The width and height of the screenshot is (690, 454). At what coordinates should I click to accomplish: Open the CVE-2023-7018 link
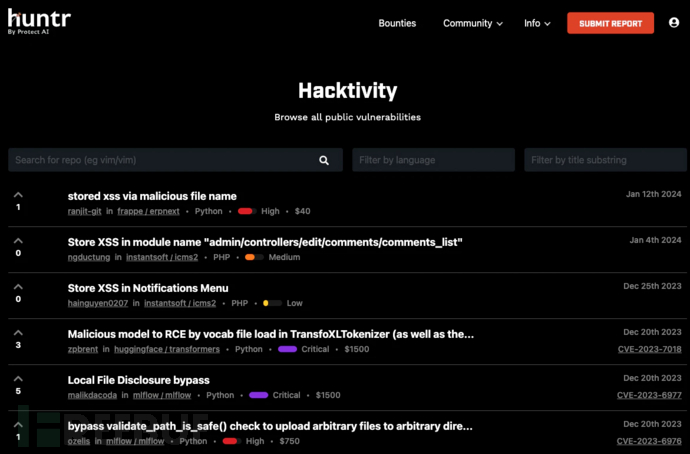[648, 349]
